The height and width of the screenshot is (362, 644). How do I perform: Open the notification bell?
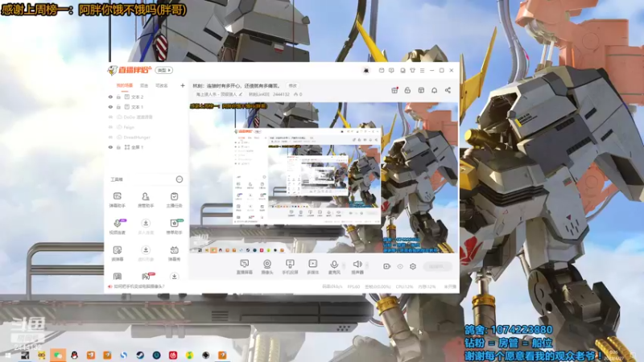(434, 90)
